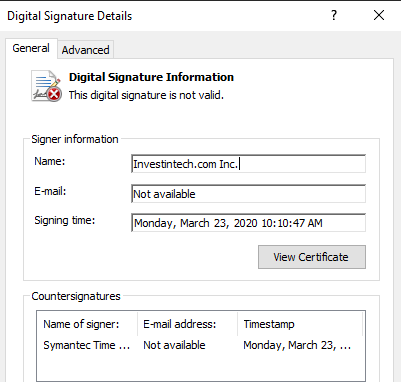Switch to the Advanced tab
The height and width of the screenshot is (382, 401).
85,50
